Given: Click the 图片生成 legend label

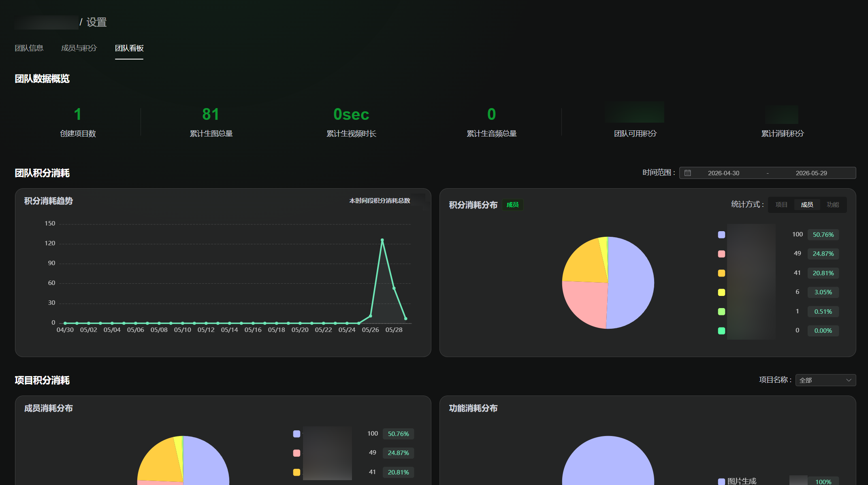Looking at the screenshot, I should [x=742, y=481].
